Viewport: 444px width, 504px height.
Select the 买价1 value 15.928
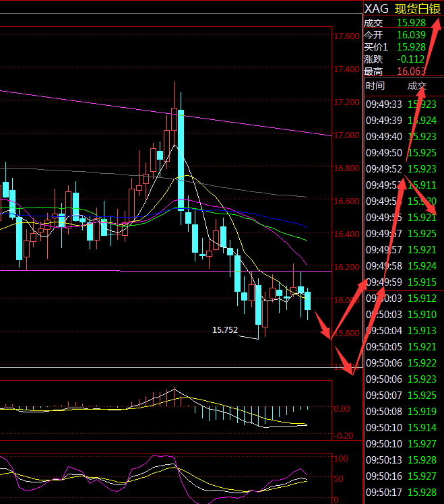[411, 47]
